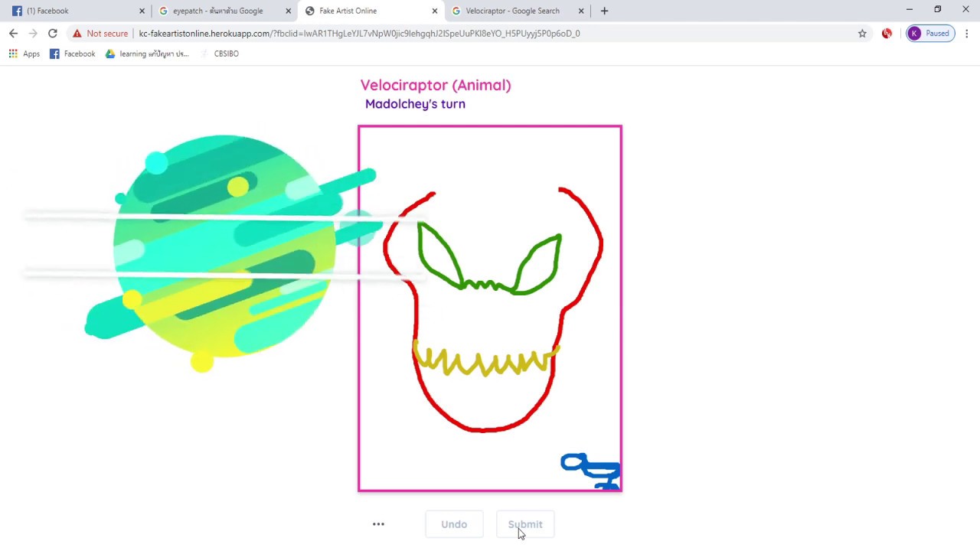Select the Fake Artist Online tab
Viewport: 980px width, 551px height.
coord(371,11)
